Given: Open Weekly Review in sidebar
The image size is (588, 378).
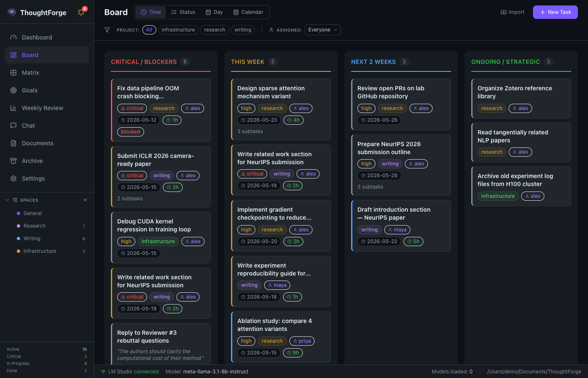Looking at the screenshot, I should [x=47, y=108].
